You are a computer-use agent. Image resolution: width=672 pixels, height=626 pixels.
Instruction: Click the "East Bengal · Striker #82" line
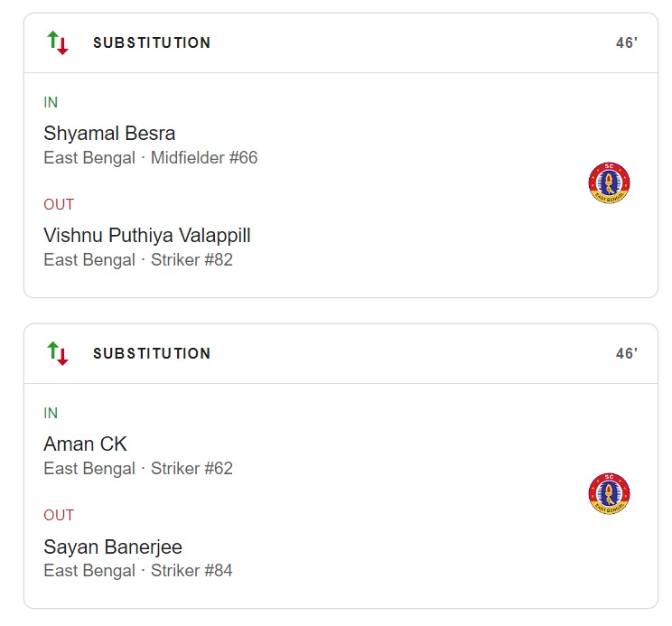point(138,260)
